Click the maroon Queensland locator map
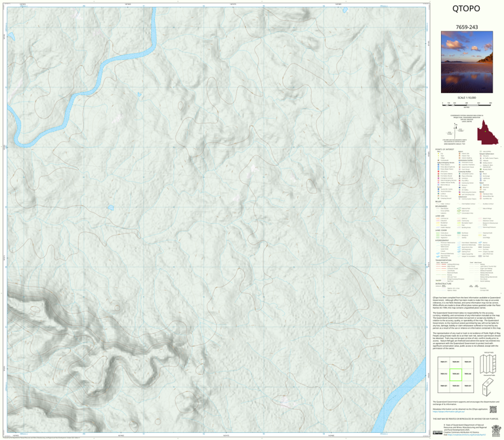Viewport: 504px width, 440px height. 488,132
